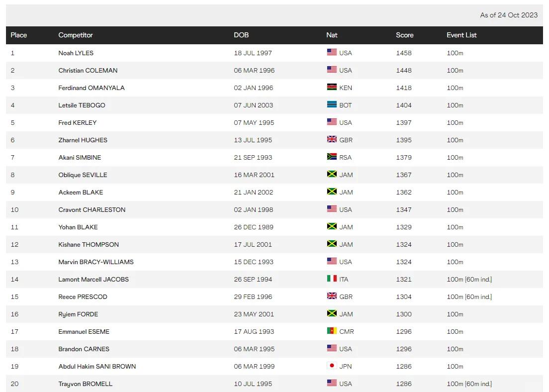Open Noah LYLES athlete profile

coord(76,53)
